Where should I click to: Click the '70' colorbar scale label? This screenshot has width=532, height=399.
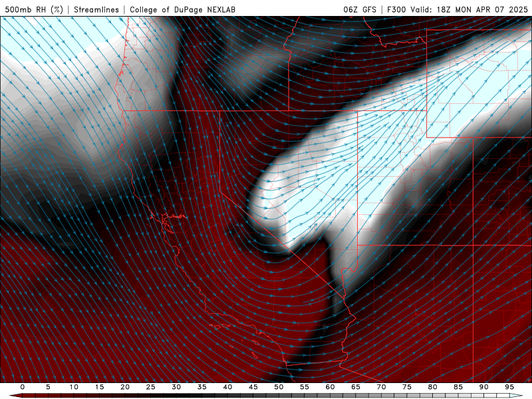pyautogui.click(x=381, y=387)
